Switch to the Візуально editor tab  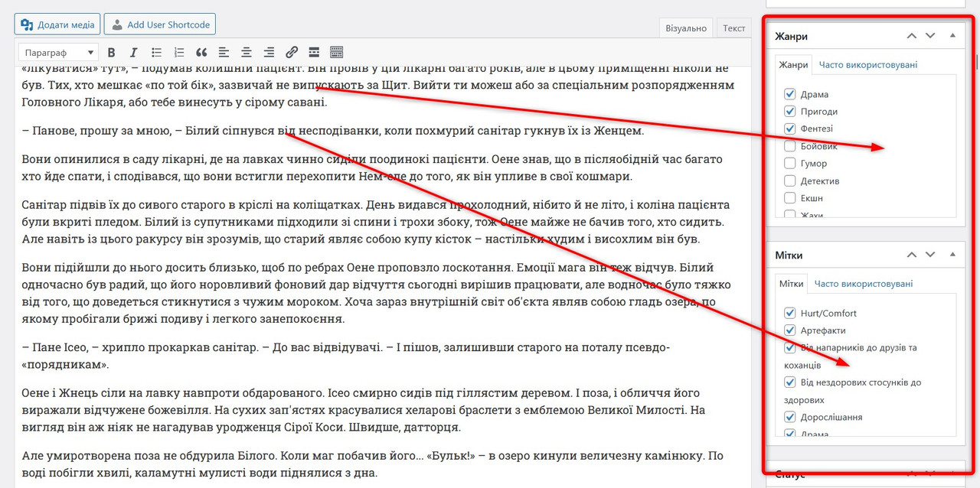click(686, 28)
